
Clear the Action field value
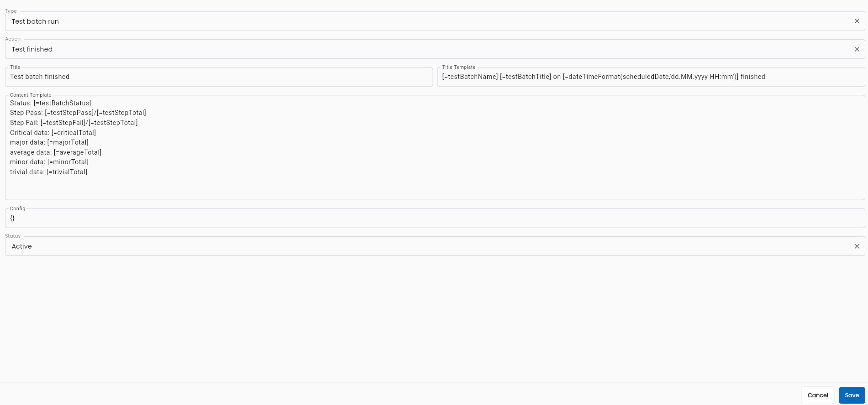tap(857, 49)
